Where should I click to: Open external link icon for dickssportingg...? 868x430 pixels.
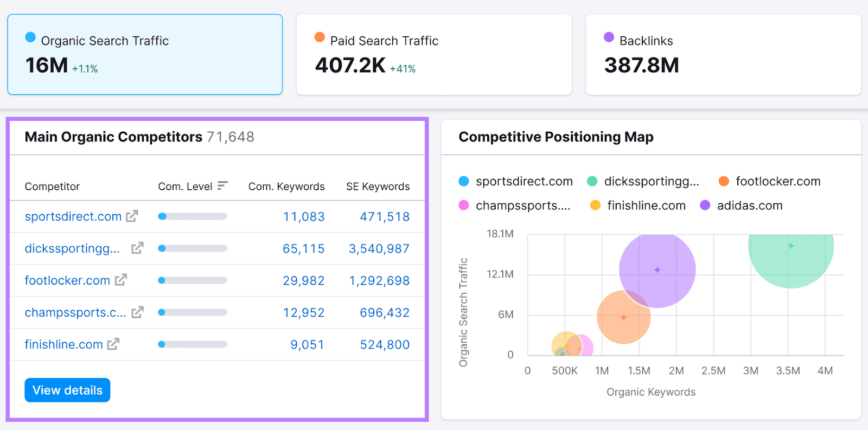pos(137,248)
